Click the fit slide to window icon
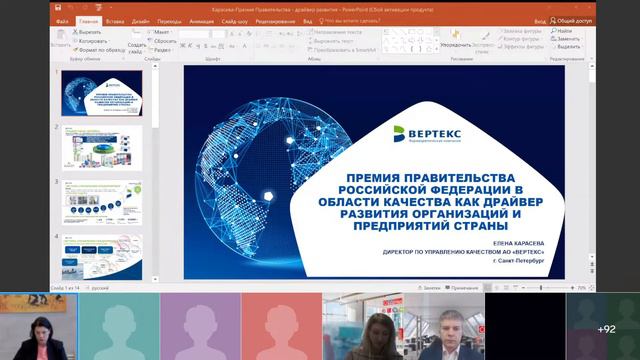Screen dimensions: 640x360 coord(591,288)
